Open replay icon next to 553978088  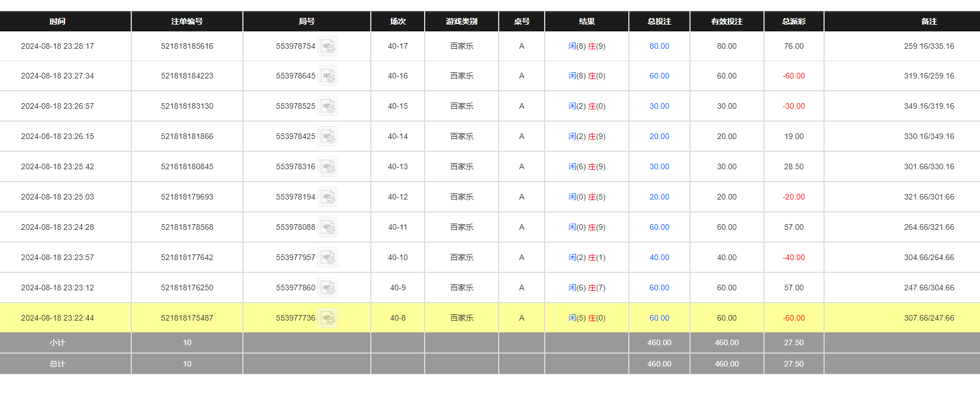pyautogui.click(x=328, y=228)
